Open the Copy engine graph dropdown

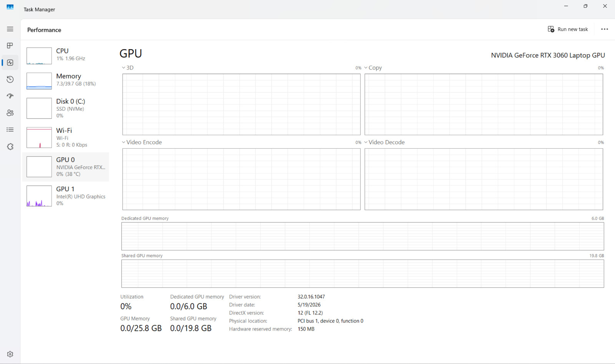pos(373,68)
